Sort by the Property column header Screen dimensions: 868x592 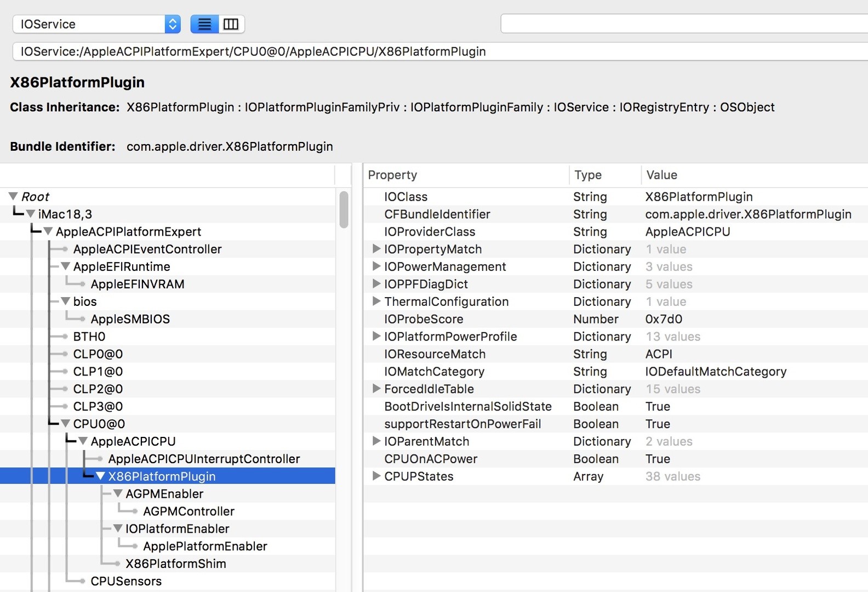pyautogui.click(x=466, y=175)
